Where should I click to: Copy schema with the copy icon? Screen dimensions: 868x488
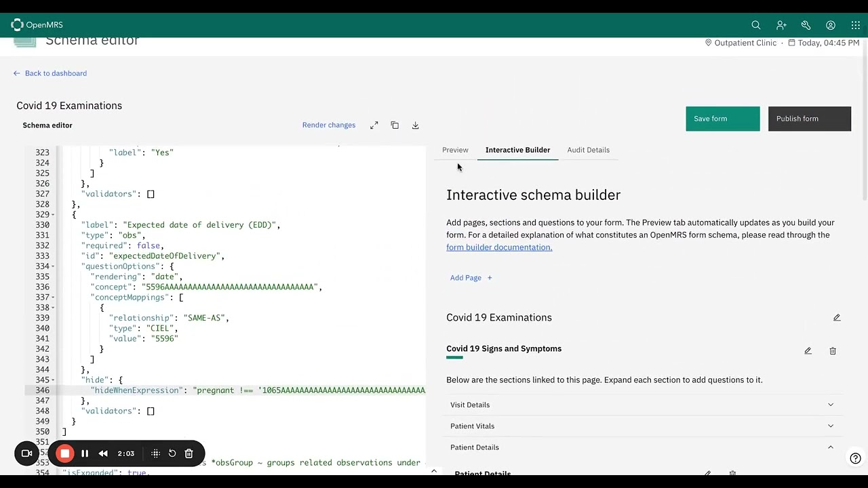pos(395,125)
